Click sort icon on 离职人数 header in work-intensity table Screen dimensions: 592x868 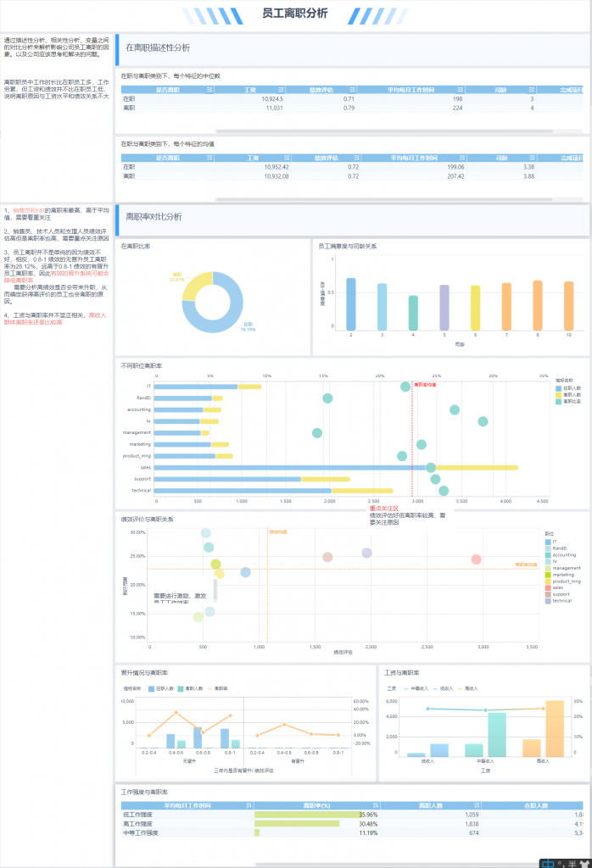coord(477,805)
